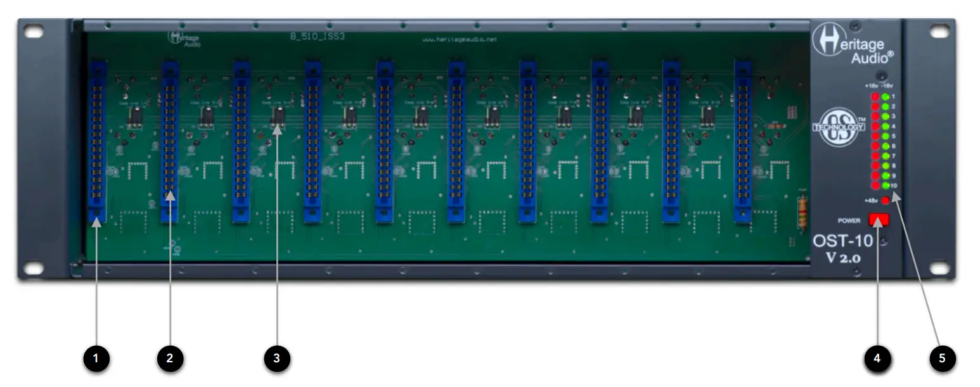This screenshot has height=387, width=980.
Task: Click the green -16v LED in row 1
Action: 886,97
